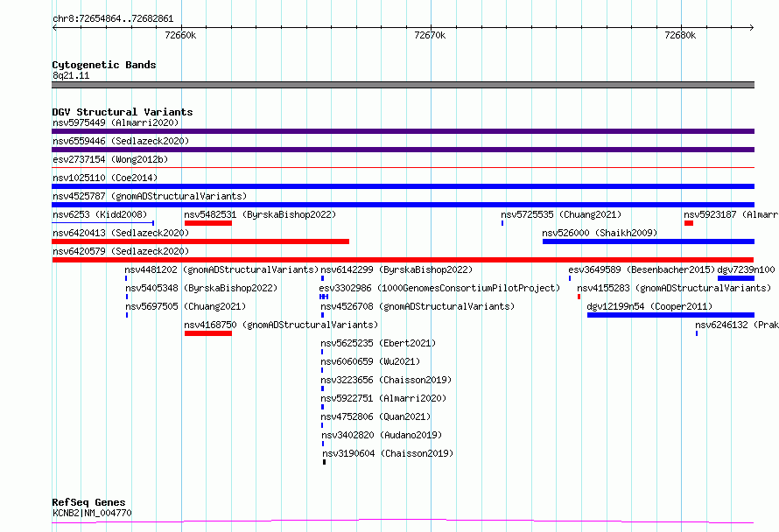Click the left arrow on the ruler
Image resolution: width=779 pixels, height=532 pixels.
click(x=54, y=27)
